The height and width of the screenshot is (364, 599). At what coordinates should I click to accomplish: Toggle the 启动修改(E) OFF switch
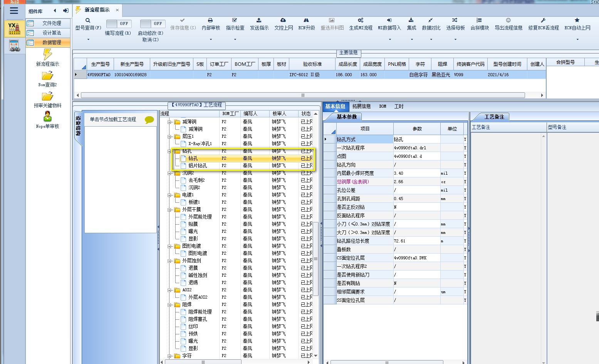153,23
